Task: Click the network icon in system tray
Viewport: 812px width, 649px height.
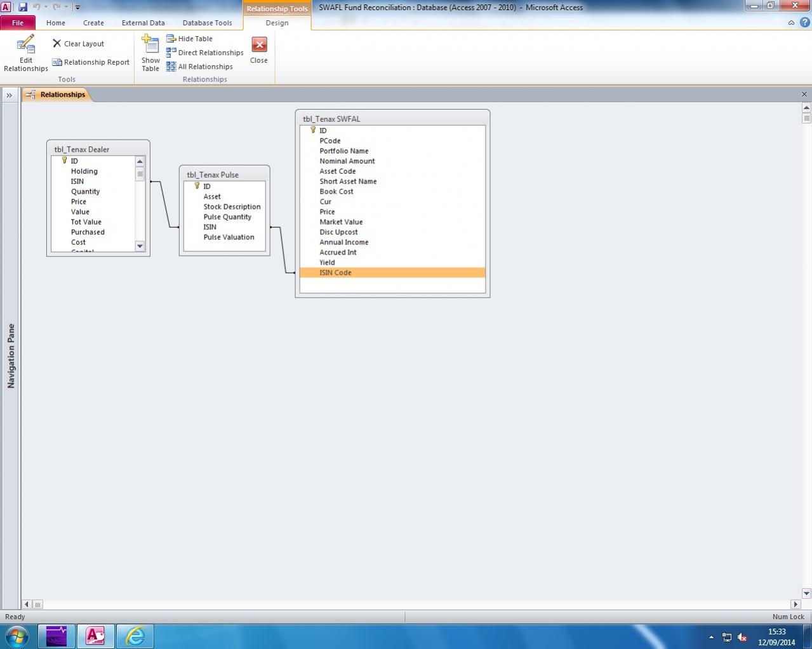Action: (727, 637)
